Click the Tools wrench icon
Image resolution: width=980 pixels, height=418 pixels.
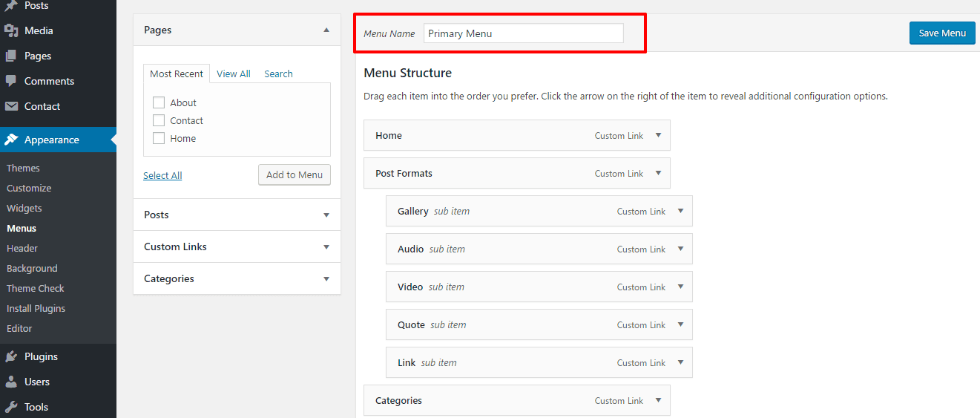[11, 408]
